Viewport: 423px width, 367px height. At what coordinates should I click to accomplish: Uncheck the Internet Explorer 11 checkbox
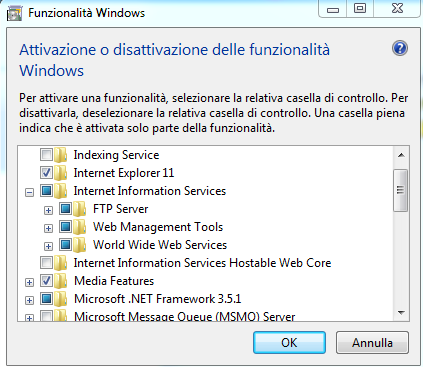(x=46, y=173)
